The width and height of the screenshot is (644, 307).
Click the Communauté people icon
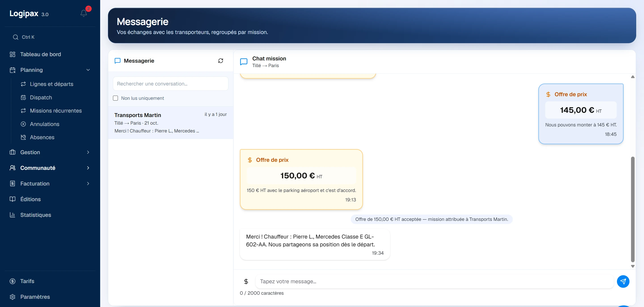pyautogui.click(x=13, y=168)
